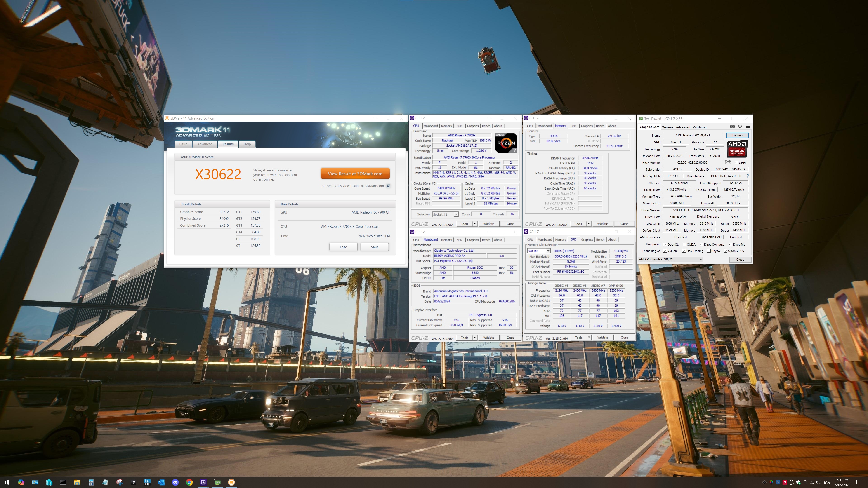Open Command Prompt from the taskbar

click(x=63, y=482)
